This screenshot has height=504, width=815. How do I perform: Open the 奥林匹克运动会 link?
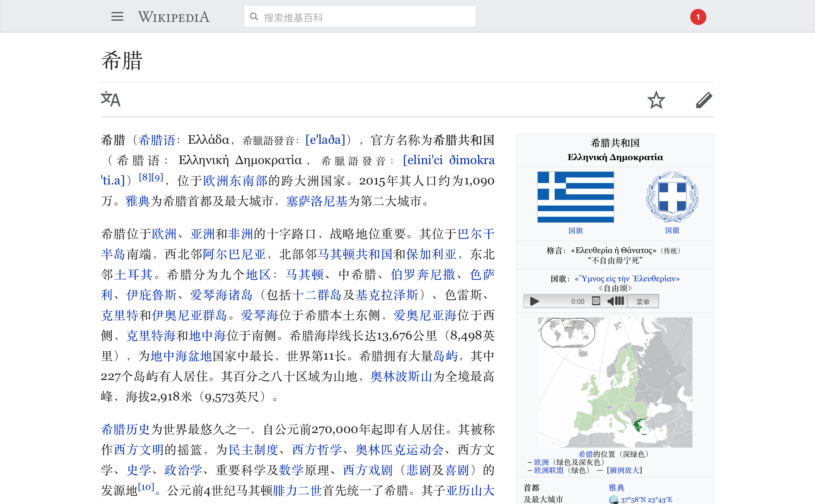click(400, 450)
